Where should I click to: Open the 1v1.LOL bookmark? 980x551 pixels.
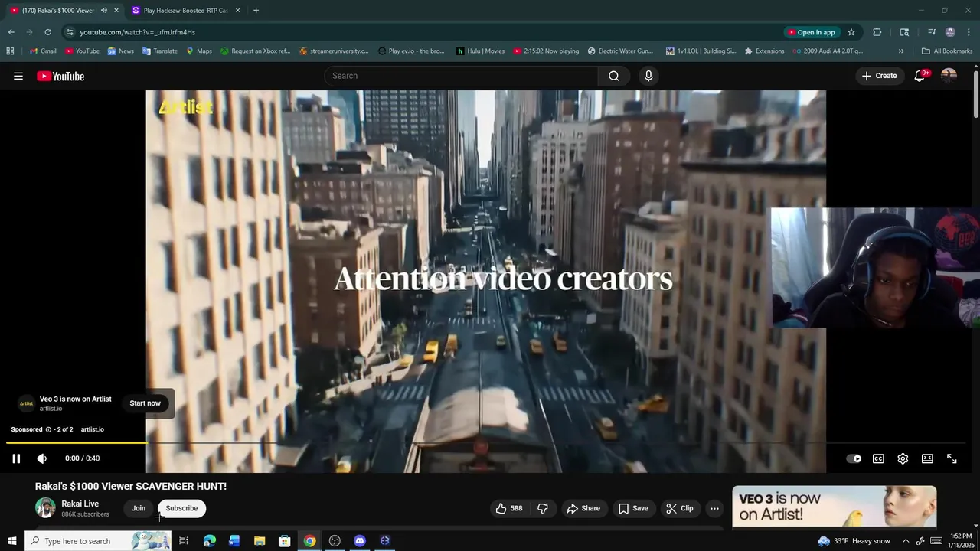tap(701, 51)
